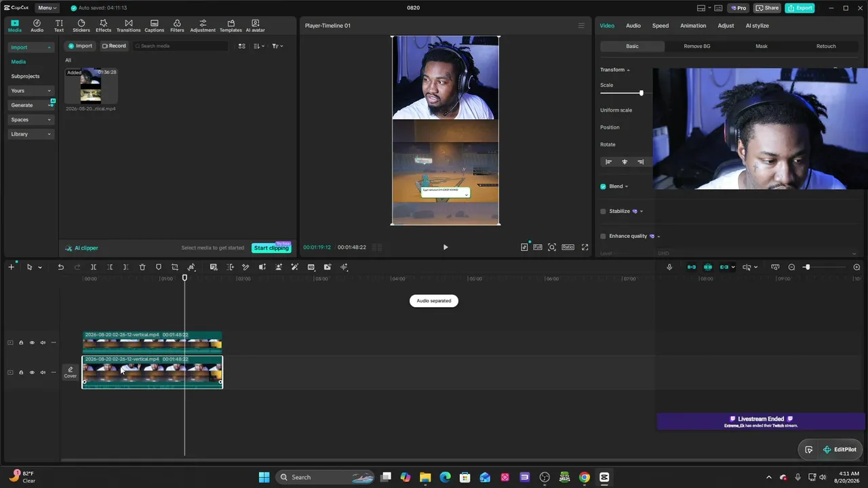Open the Text tool panel
This screenshot has height=488, width=868.
click(x=59, y=26)
